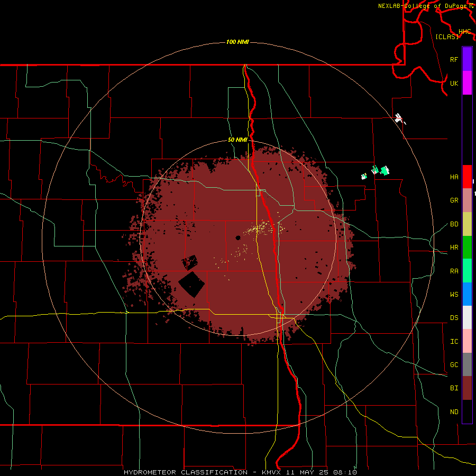Click the NEXLAB-College of DuPage credit text
This screenshot has width=476, height=476.
tap(423, 6)
